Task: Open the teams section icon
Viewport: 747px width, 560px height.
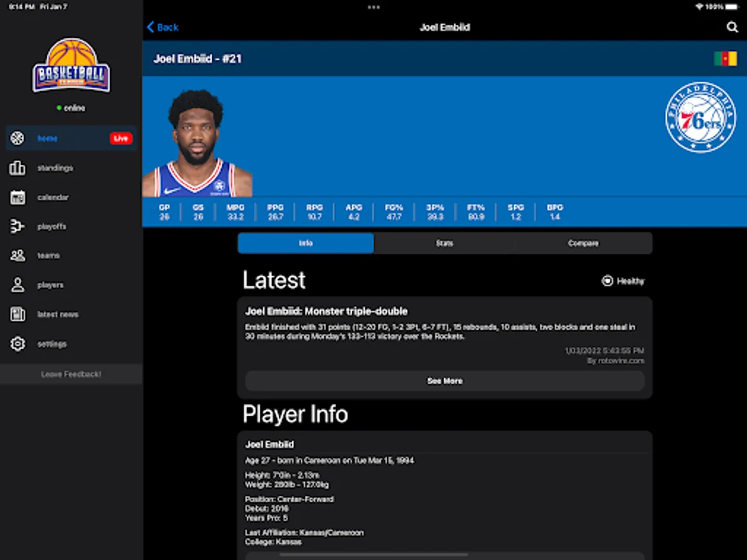Action: [x=17, y=256]
